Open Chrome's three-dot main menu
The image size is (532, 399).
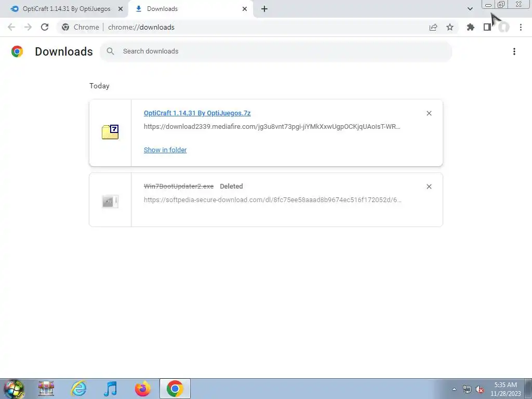point(521,27)
